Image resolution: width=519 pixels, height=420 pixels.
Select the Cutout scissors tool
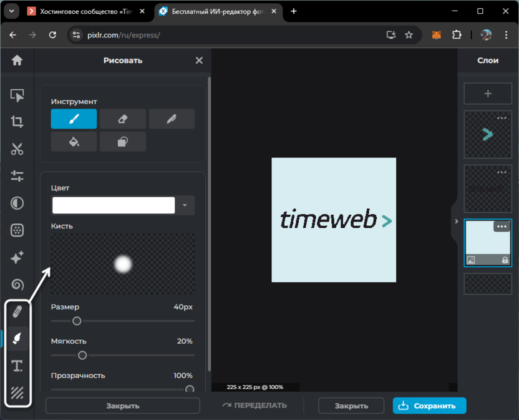click(x=17, y=149)
